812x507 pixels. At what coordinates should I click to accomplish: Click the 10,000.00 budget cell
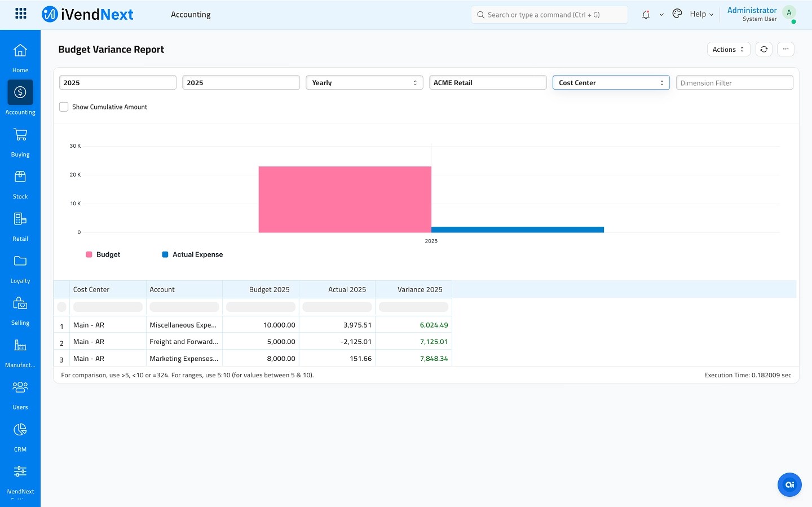point(261,325)
